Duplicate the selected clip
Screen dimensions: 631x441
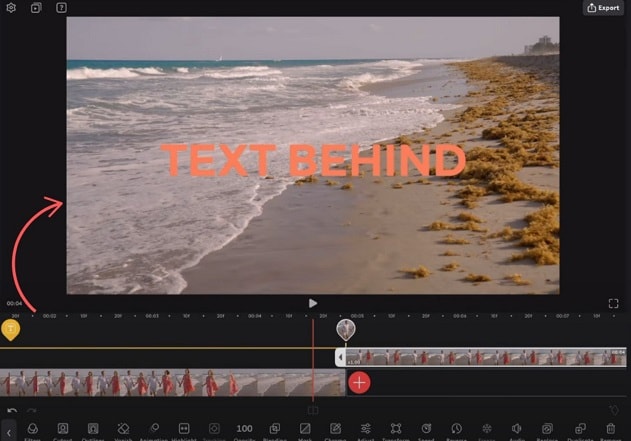point(580,431)
